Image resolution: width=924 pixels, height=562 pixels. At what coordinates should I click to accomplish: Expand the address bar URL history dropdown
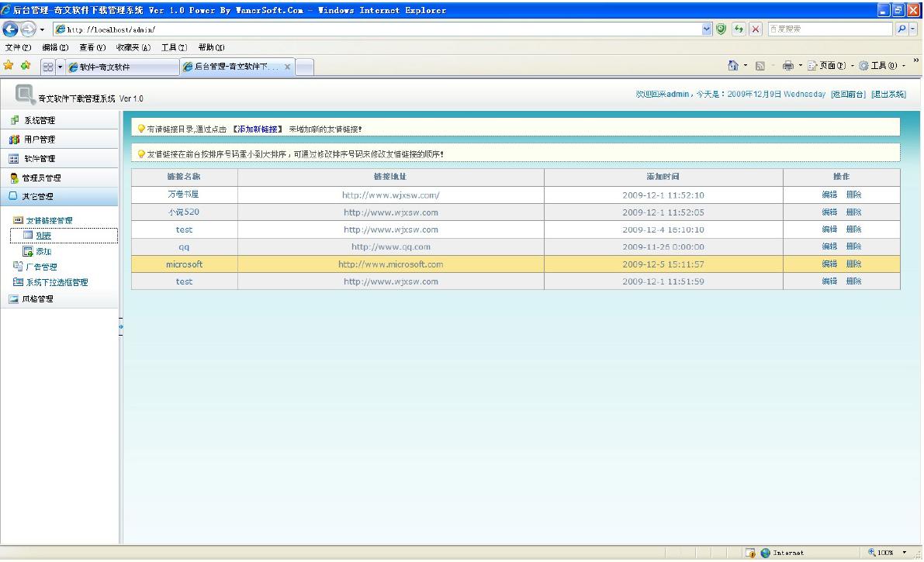(707, 29)
